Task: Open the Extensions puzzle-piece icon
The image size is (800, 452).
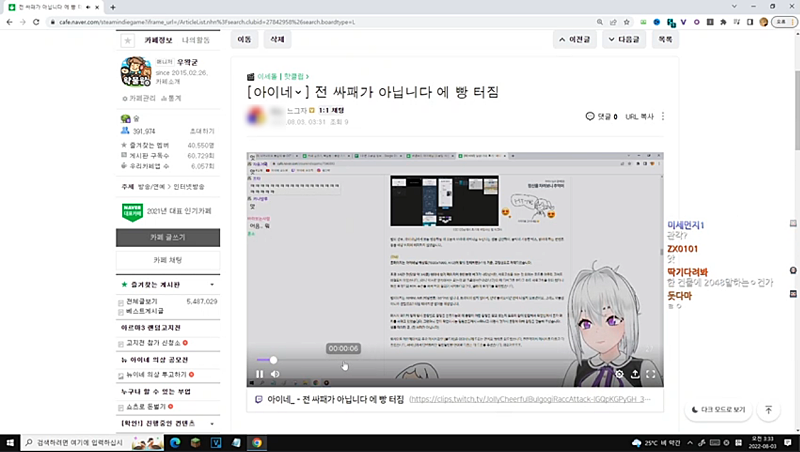Action: [723, 22]
